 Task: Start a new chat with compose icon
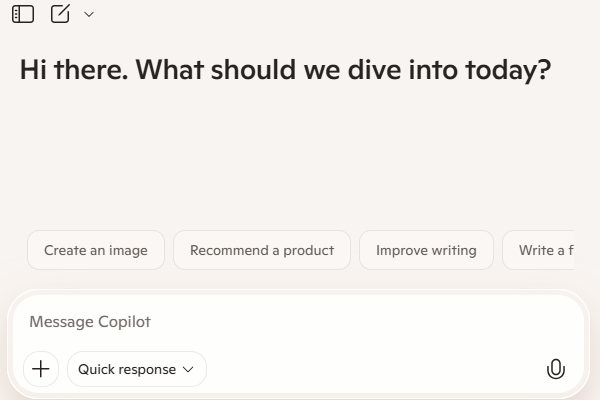61,14
